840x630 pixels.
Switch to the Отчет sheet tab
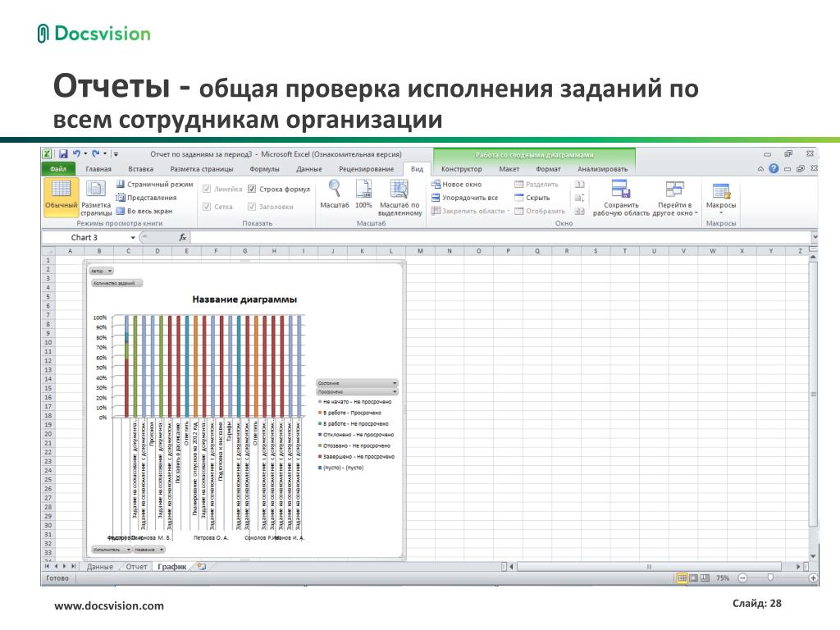coord(137,567)
